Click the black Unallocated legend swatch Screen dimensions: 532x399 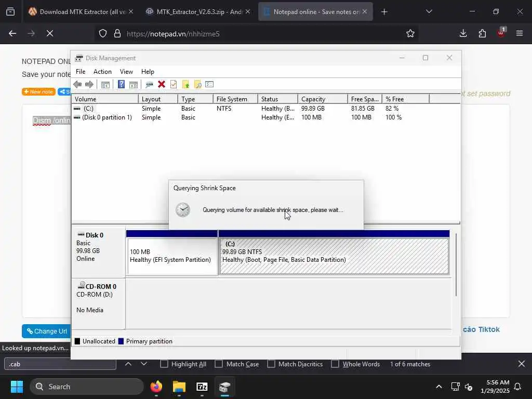pyautogui.click(x=77, y=341)
